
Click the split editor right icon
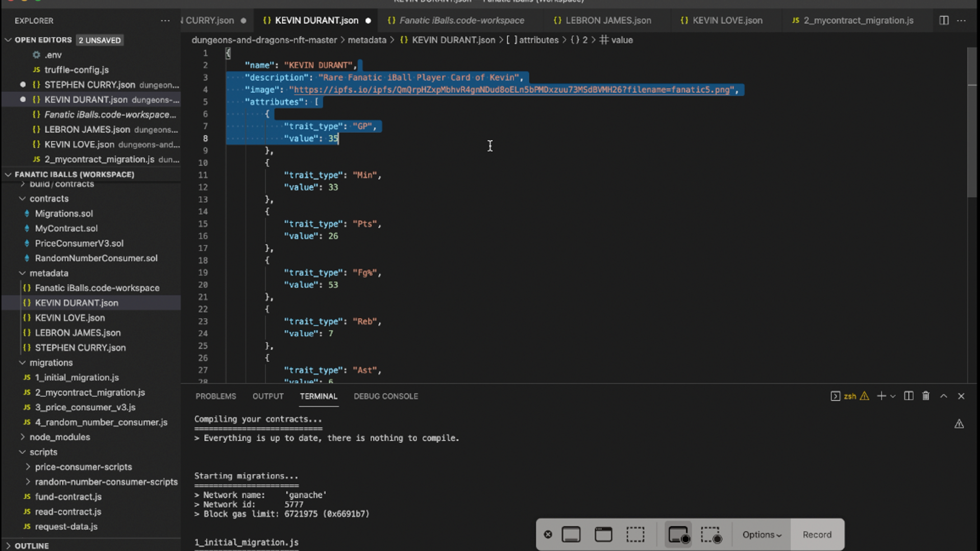pyautogui.click(x=944, y=20)
